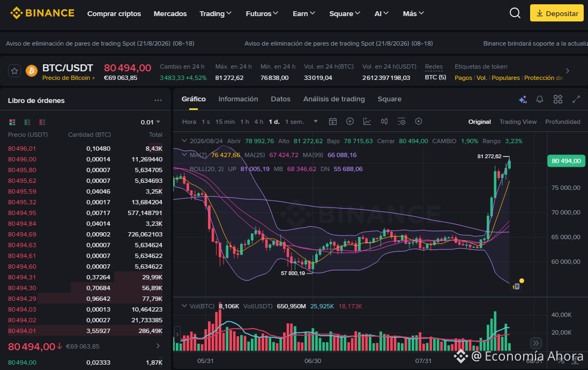Open the calendar go-to-date icon
Screen dimensions: 588x370
click(333, 122)
